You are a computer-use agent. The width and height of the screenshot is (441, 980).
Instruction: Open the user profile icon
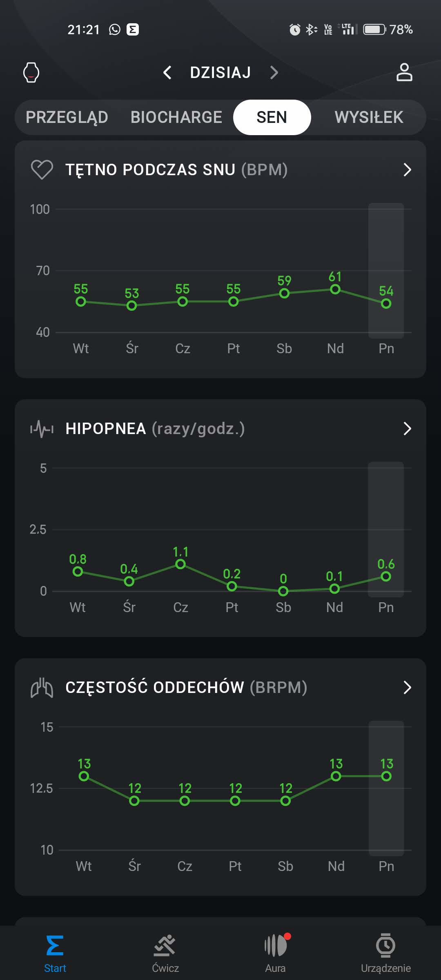[404, 73]
